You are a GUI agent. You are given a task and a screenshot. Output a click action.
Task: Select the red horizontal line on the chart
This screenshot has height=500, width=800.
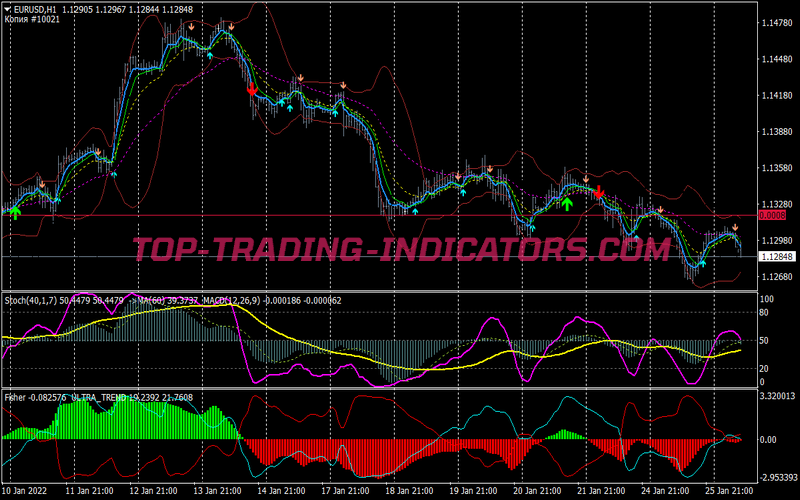[380, 215]
